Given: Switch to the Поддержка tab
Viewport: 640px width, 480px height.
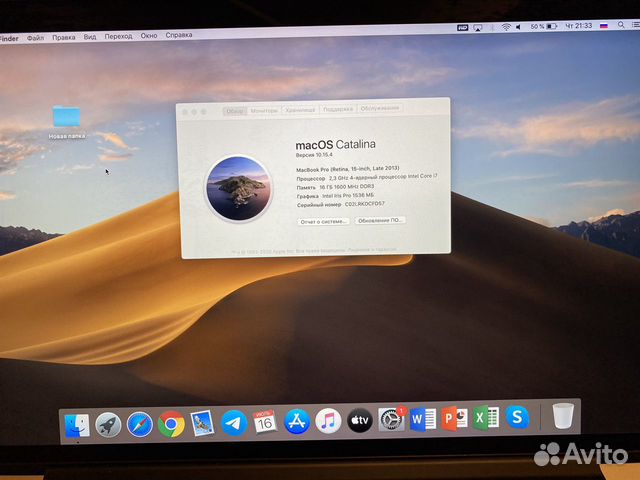Looking at the screenshot, I should (x=338, y=109).
